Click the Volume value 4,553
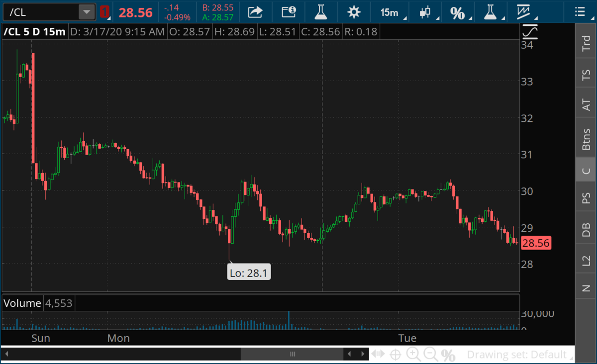The width and height of the screenshot is (597, 364). tap(59, 303)
